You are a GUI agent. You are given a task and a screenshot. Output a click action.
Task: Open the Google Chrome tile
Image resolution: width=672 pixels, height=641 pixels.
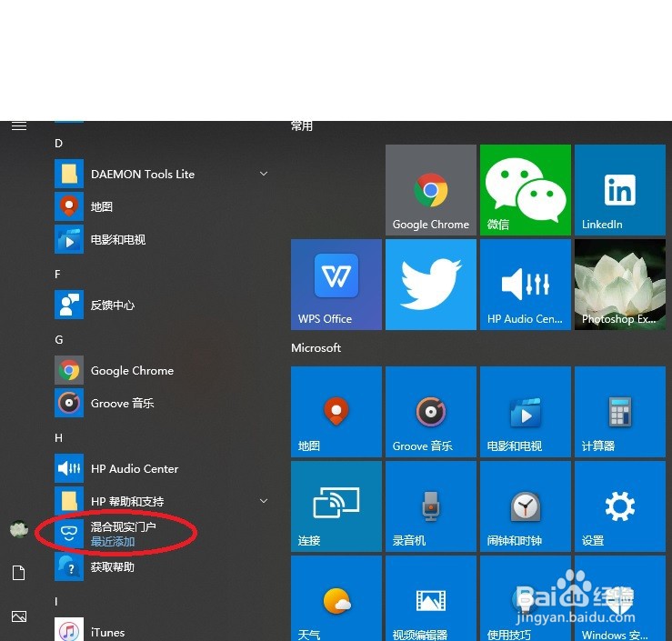pos(431,190)
